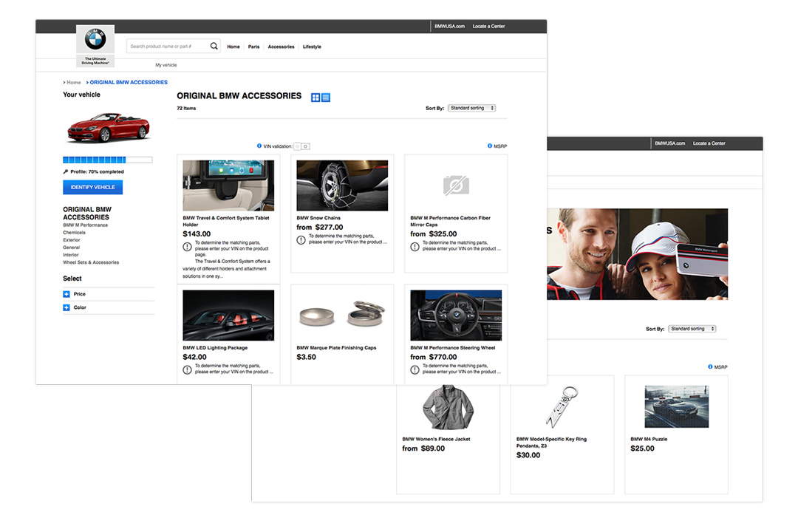Go to the Home breadcrumb link
This screenshot has width=798, height=532.
click(73, 83)
